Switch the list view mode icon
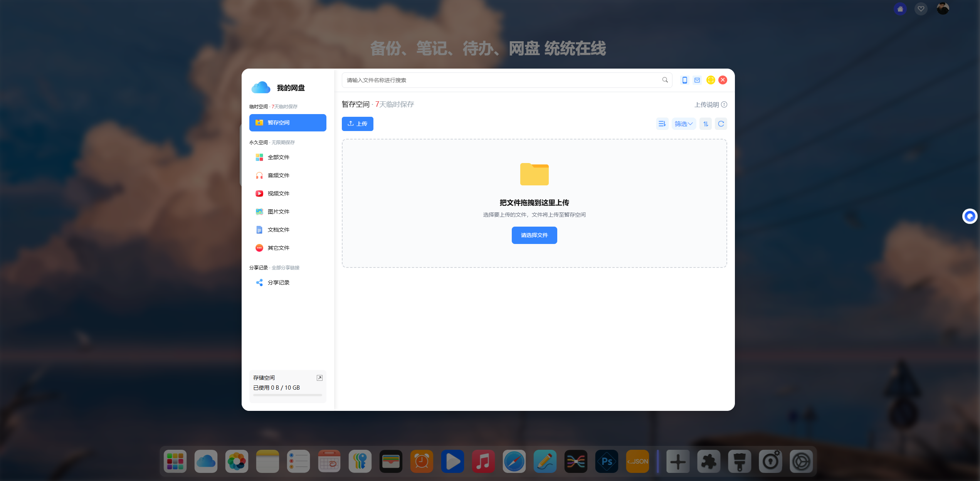This screenshot has height=481, width=980. coord(662,124)
